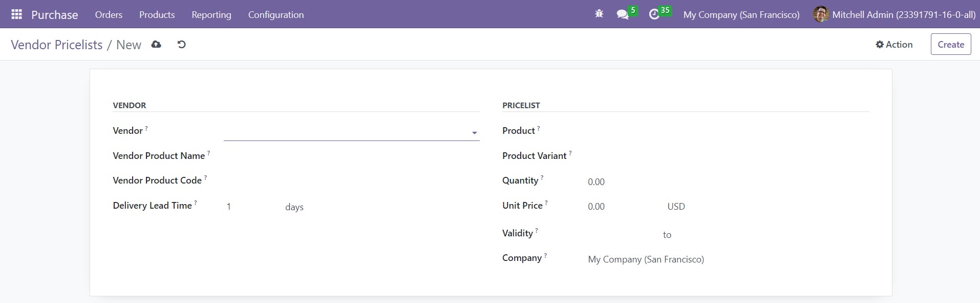Open the Orders menu
Image resolution: width=980 pixels, height=303 pixels.
tap(109, 14)
